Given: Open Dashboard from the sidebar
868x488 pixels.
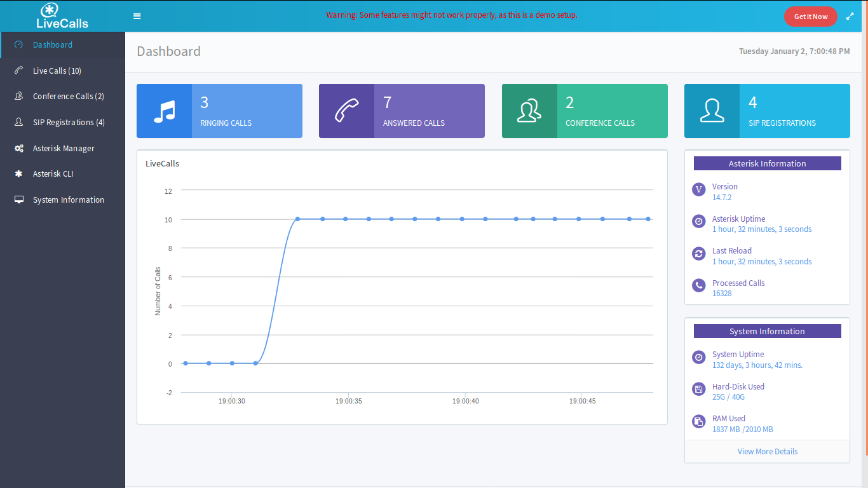Looking at the screenshot, I should coord(63,44).
